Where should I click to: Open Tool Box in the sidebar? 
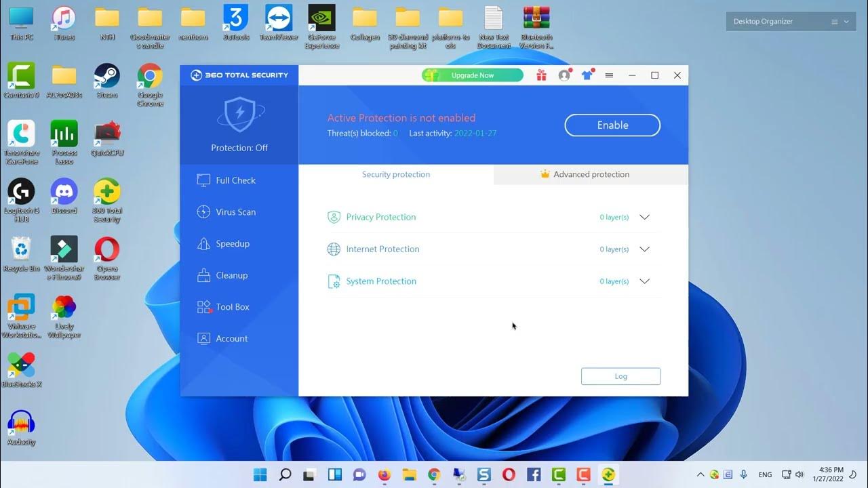[x=224, y=307]
